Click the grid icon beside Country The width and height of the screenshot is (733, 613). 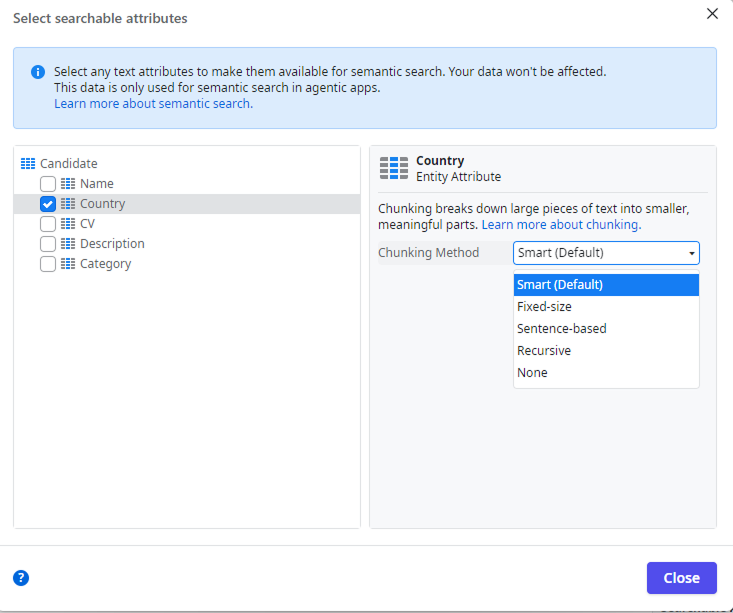pos(68,204)
